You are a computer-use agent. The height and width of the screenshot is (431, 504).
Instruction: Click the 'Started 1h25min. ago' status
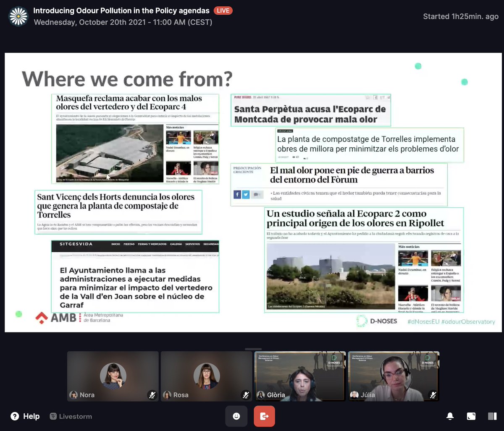click(461, 17)
